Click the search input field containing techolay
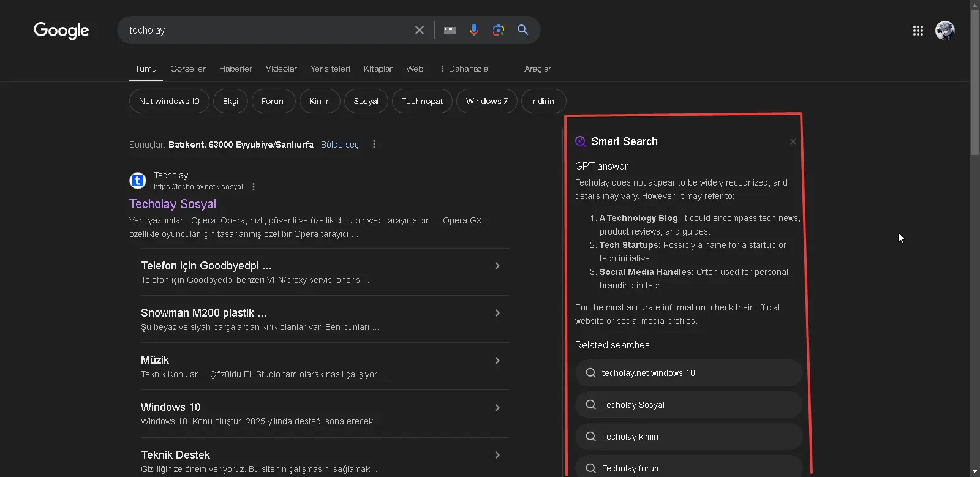This screenshot has height=477, width=980. click(x=266, y=30)
